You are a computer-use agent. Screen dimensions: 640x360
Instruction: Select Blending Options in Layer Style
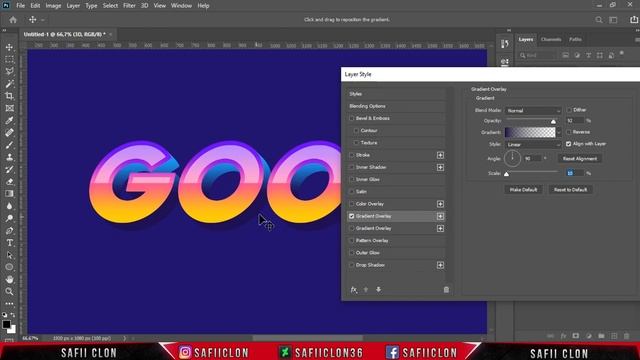[396, 106]
